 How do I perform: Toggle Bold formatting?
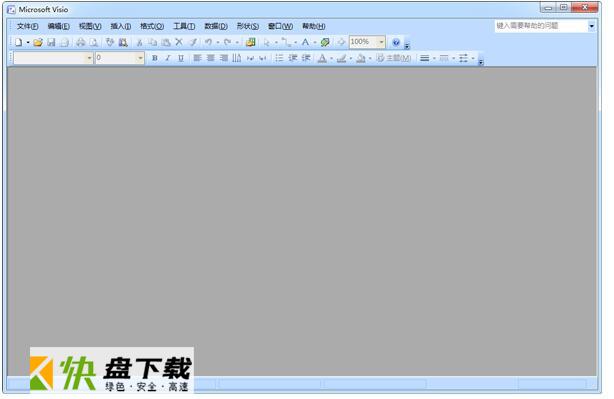tap(155, 58)
